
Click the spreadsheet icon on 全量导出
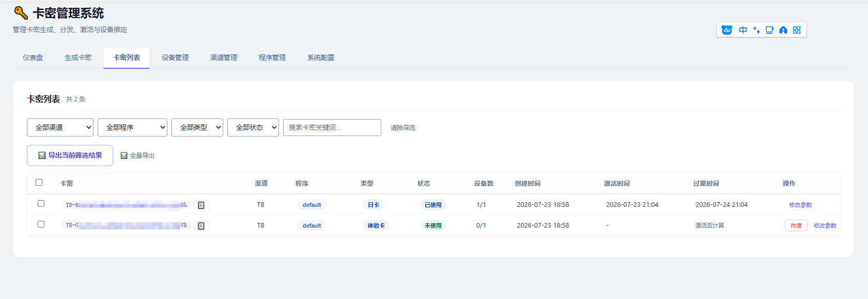click(124, 155)
